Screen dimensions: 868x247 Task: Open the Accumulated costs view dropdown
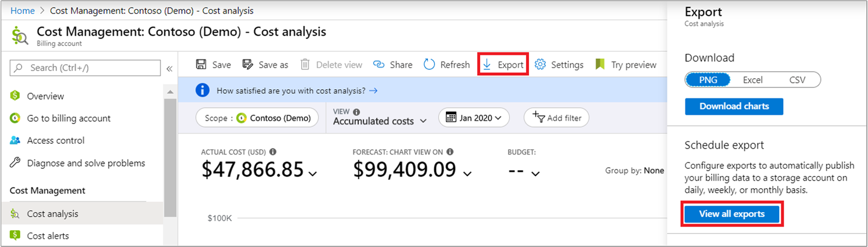pyautogui.click(x=380, y=121)
